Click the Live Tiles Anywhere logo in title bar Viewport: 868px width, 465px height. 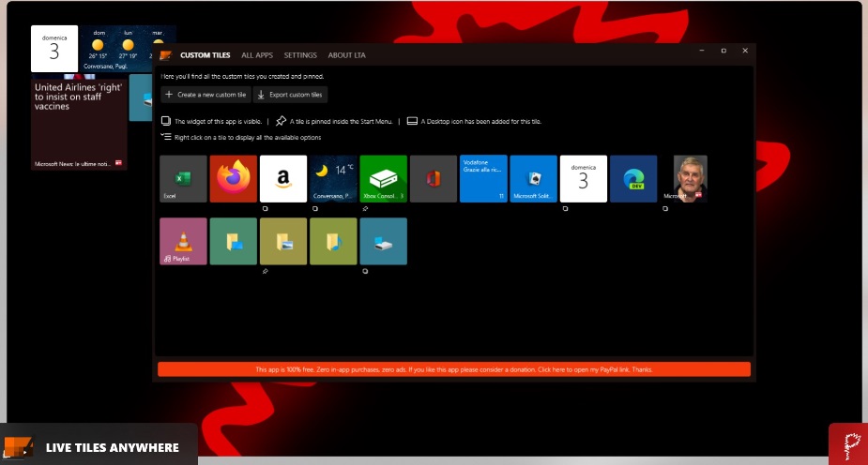click(165, 55)
